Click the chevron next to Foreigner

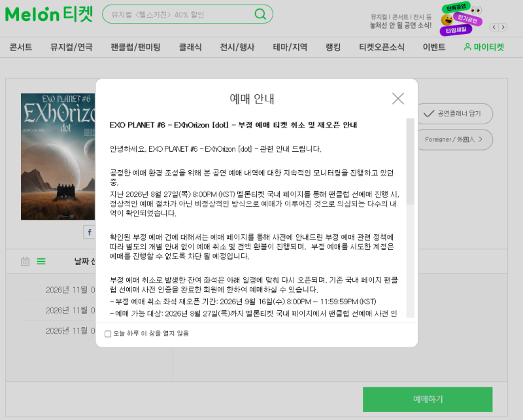point(480,139)
